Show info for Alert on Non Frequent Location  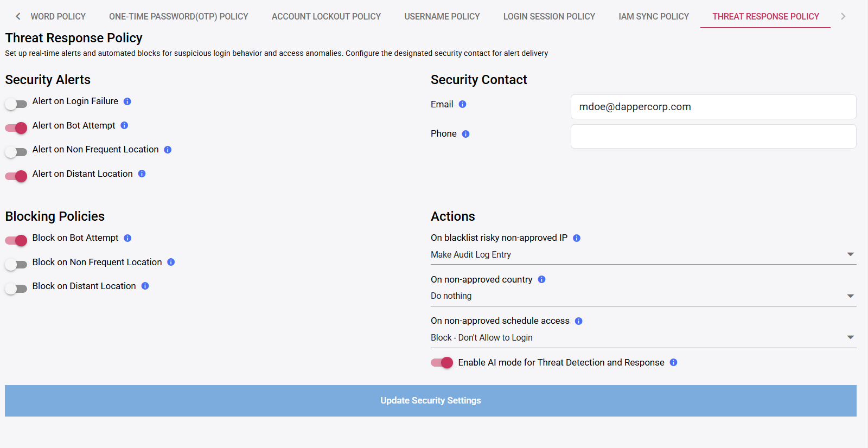coord(168,150)
